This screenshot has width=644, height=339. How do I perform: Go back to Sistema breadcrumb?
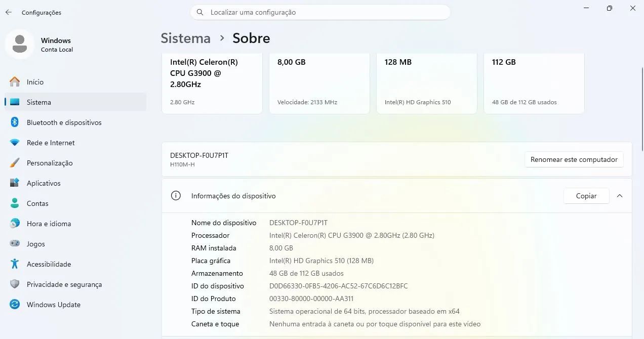coord(185,38)
